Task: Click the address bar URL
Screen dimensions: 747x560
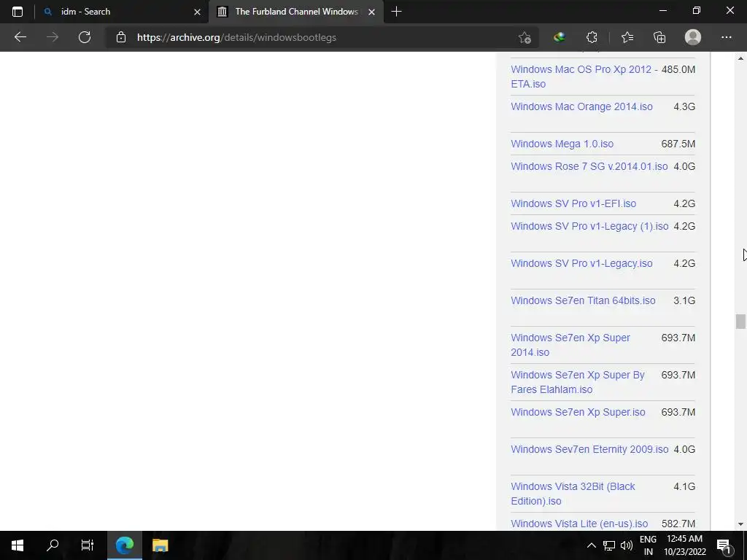Action: tap(236, 37)
